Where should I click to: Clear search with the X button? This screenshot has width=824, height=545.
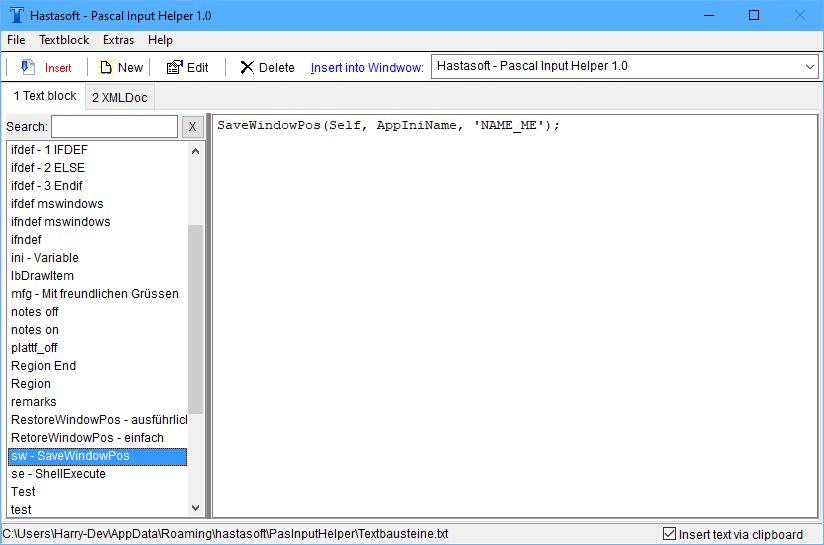pos(192,127)
